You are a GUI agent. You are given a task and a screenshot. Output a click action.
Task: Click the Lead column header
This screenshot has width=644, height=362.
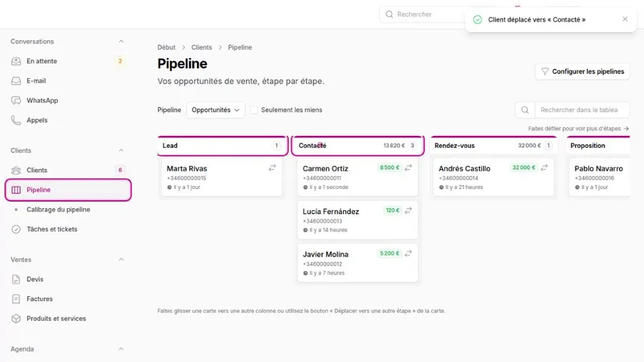(222, 146)
